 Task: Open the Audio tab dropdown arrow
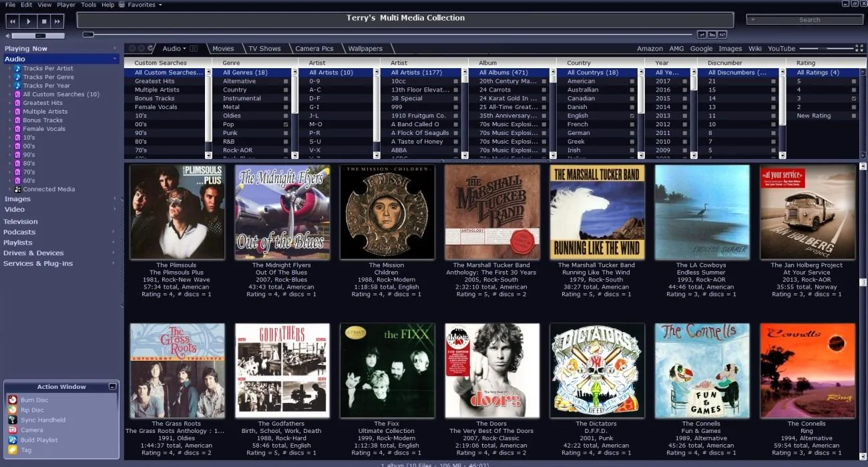click(x=185, y=49)
